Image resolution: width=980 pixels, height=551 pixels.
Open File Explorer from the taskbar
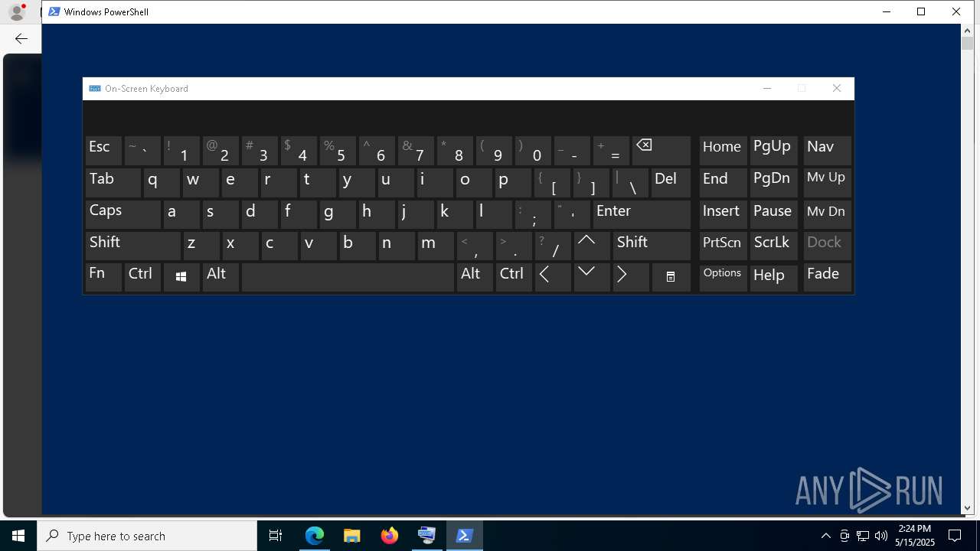point(352,536)
